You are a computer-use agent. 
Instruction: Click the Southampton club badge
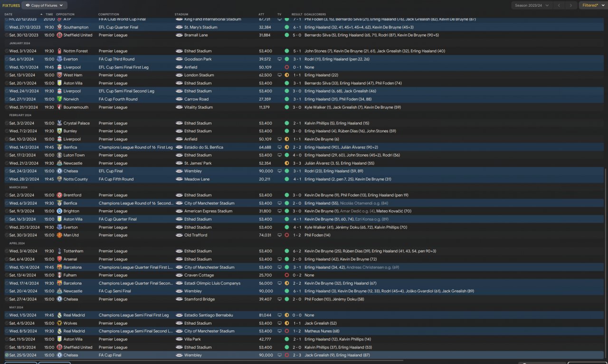59,27
